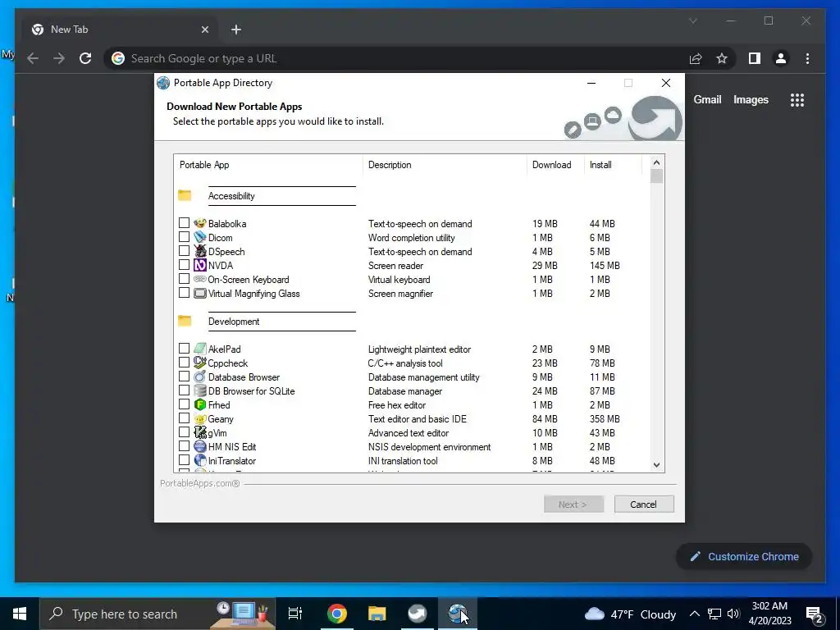Viewport: 840px width, 630px height.
Task: Open the weather widget 47°F Cloudy
Action: (x=630, y=614)
